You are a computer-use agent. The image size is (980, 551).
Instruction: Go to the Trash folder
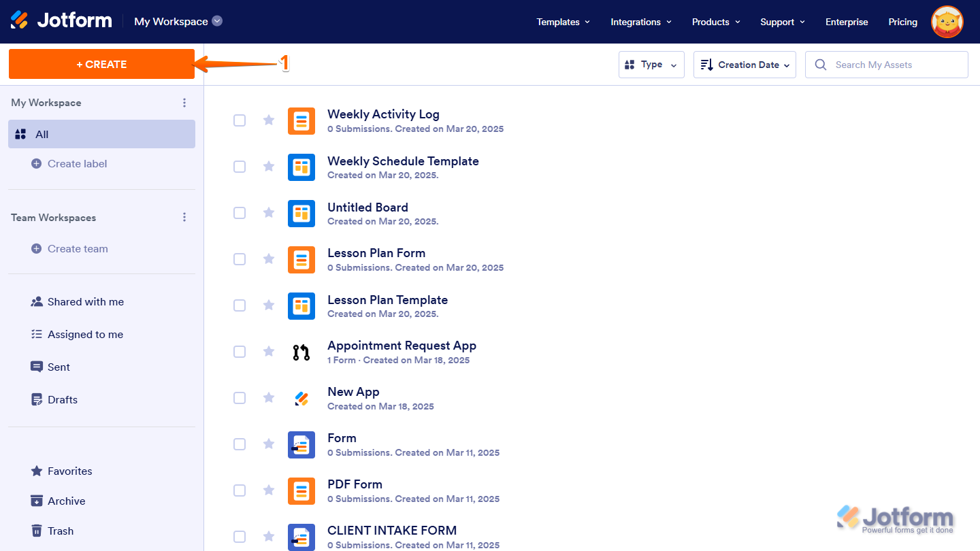click(60, 531)
